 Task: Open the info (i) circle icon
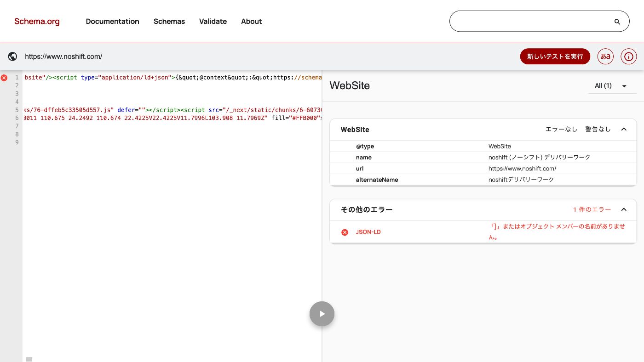(x=628, y=56)
